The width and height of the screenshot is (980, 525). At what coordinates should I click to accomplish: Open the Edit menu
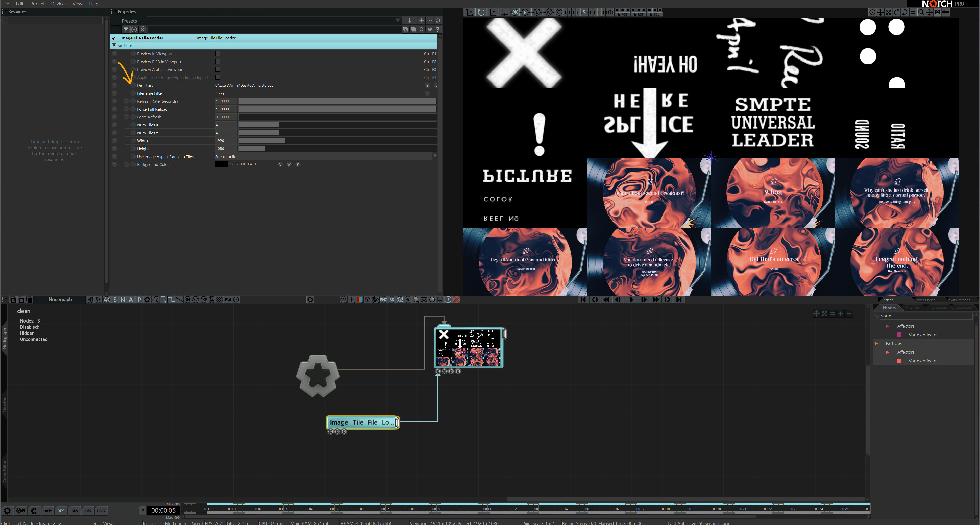(19, 4)
